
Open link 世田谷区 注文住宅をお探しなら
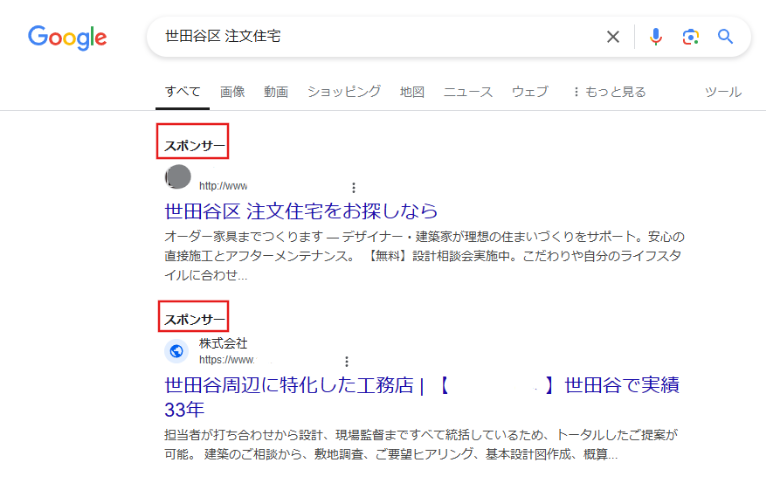pyautogui.click(x=301, y=211)
